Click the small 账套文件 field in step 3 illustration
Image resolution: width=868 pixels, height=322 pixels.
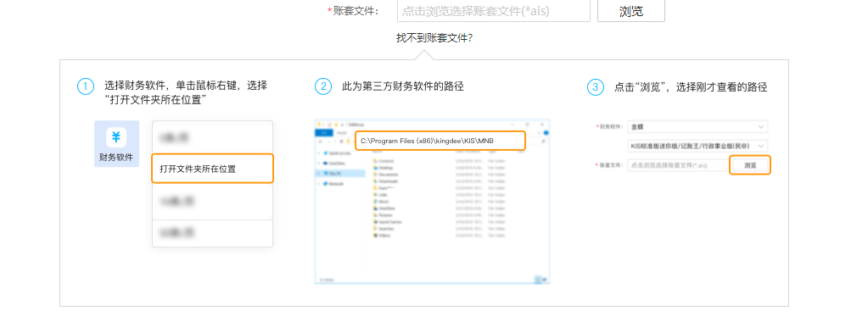tap(678, 165)
